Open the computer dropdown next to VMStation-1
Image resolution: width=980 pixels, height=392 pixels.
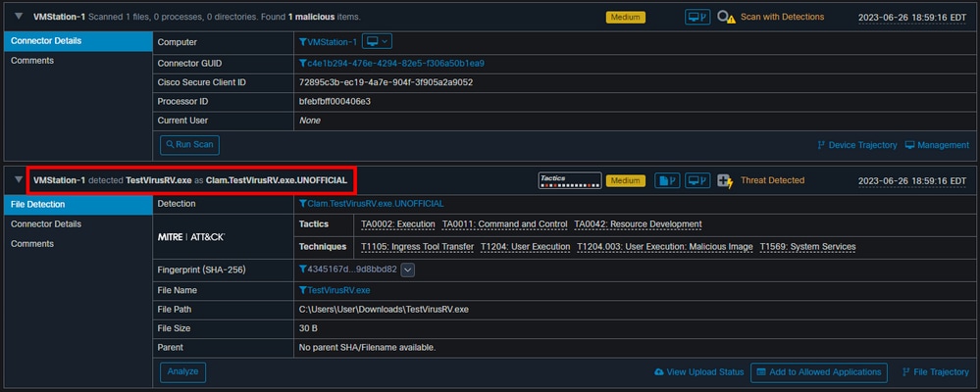(377, 42)
